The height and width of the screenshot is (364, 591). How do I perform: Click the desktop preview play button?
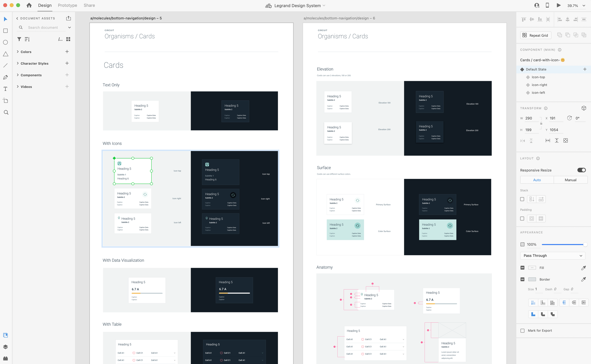[x=559, y=5]
